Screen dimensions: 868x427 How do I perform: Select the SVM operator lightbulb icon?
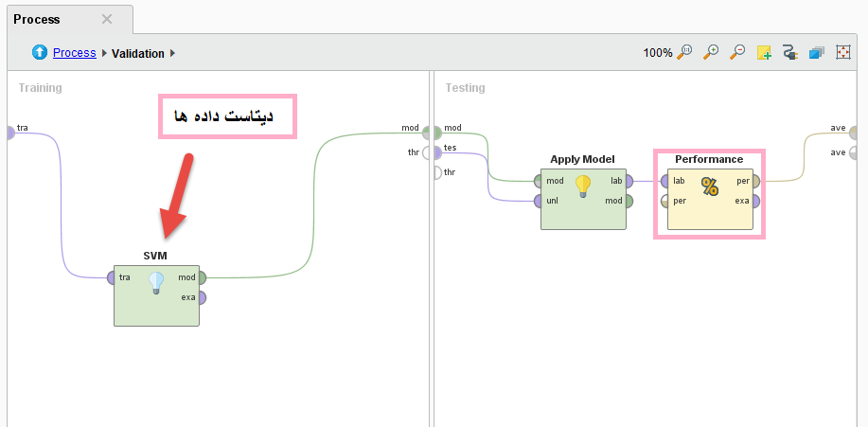click(156, 283)
